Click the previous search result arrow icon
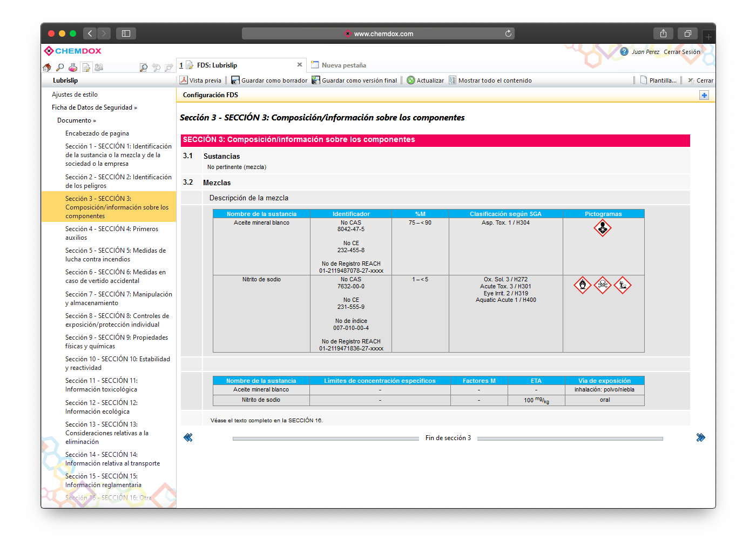Screen dimensions: 756x540 click(x=156, y=67)
